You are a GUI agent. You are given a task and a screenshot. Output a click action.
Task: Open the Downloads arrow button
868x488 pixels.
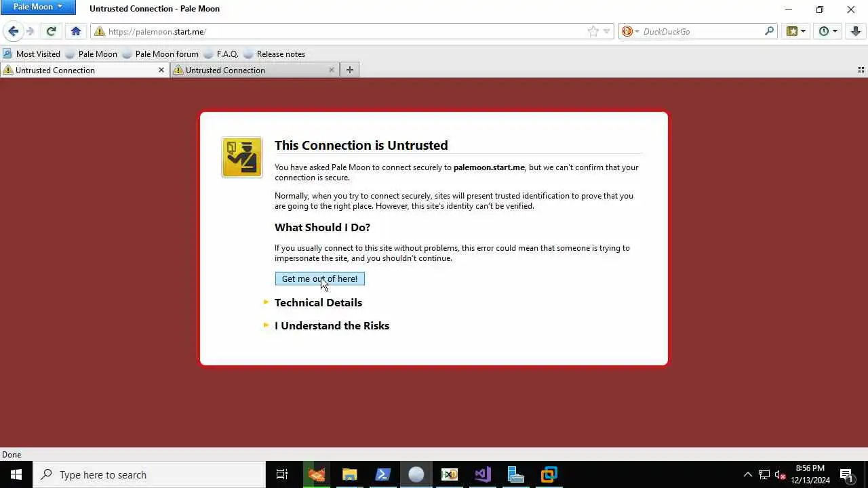tap(856, 31)
